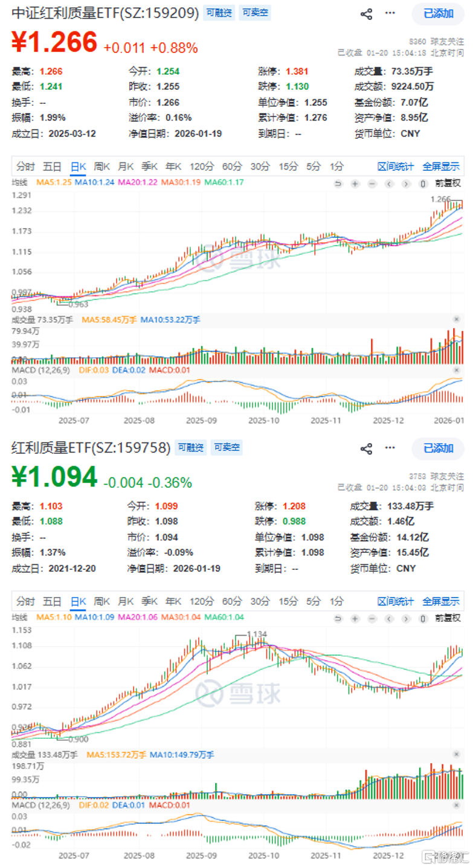Zoom out minus icon on lower chart
Image resolution: width=473 pixels, height=868 pixels.
point(372,618)
